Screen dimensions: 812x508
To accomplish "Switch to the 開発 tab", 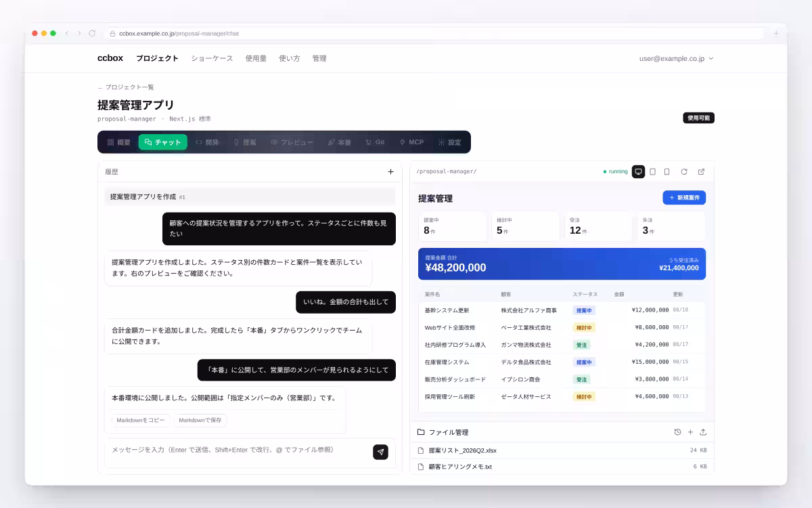I will pos(207,142).
